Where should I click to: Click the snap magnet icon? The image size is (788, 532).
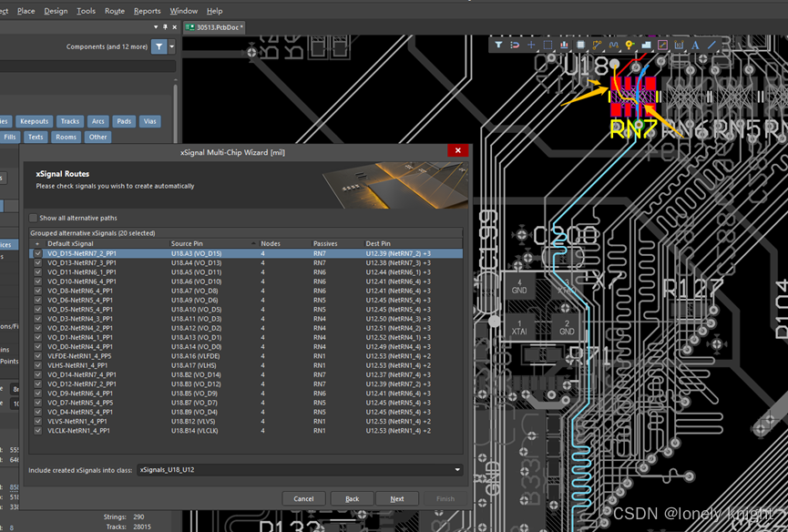coord(515,45)
